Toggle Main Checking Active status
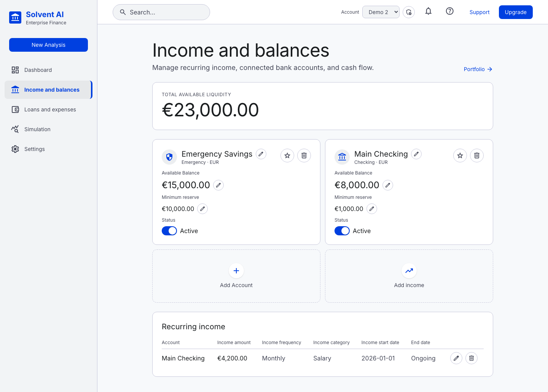 click(x=342, y=231)
